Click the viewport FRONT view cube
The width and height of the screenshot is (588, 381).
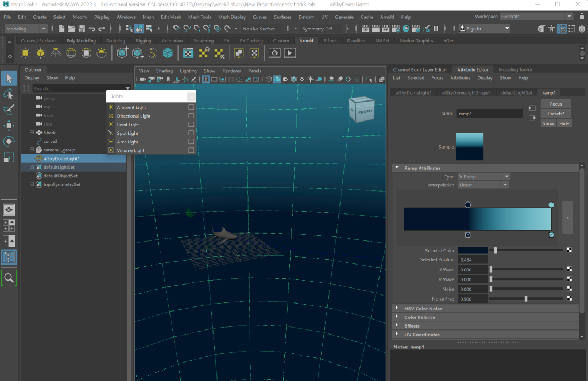365,111
